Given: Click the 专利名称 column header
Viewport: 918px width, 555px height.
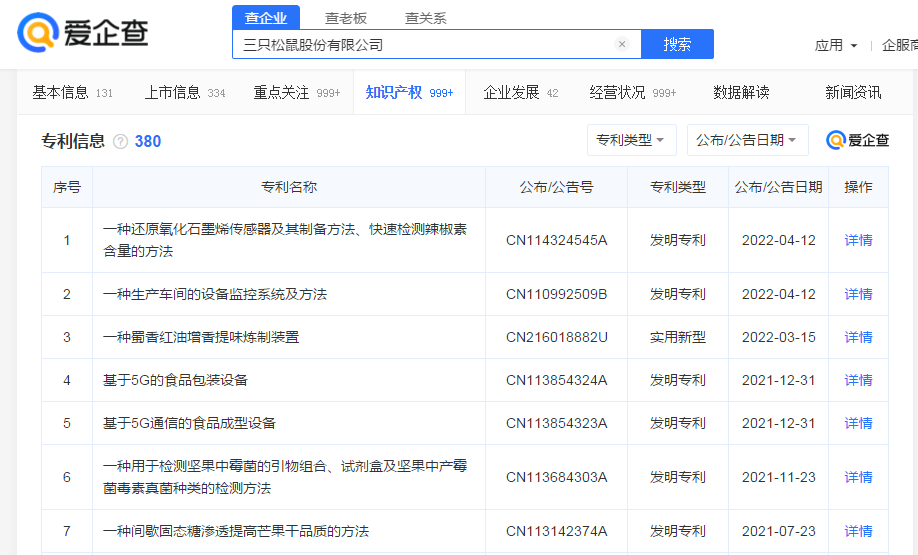Looking at the screenshot, I should coord(289,187).
